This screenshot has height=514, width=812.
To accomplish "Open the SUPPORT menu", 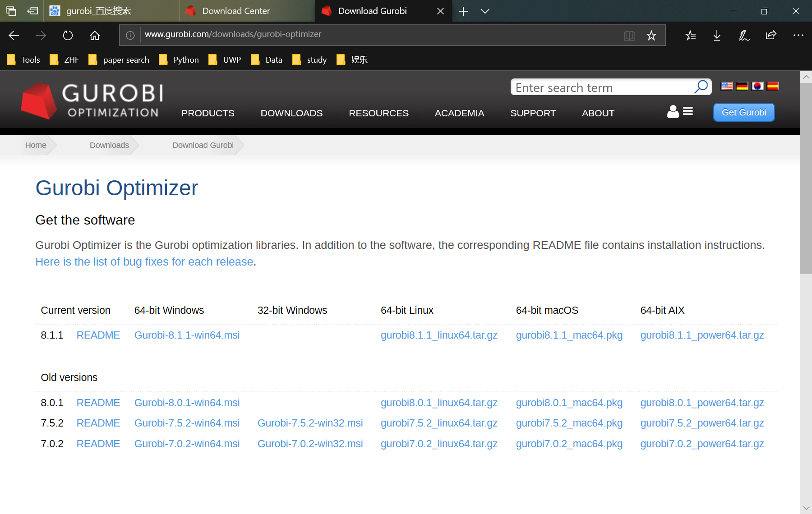I will tap(533, 113).
